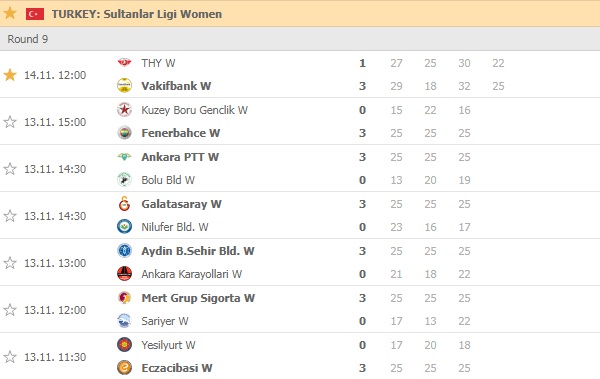Star the Yesilyurt vs Eczacibasi match
This screenshot has width=600, height=379.
10,357
